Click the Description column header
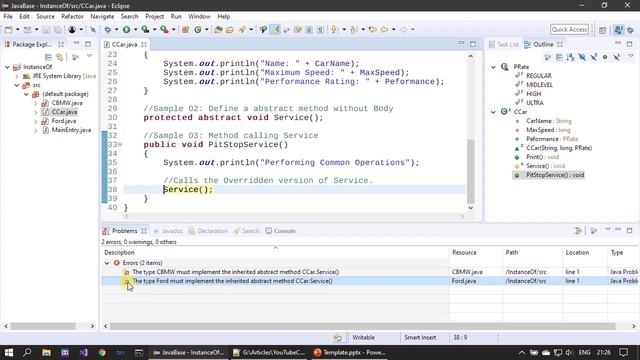Screen dimensions: 640x360 point(275,253)
